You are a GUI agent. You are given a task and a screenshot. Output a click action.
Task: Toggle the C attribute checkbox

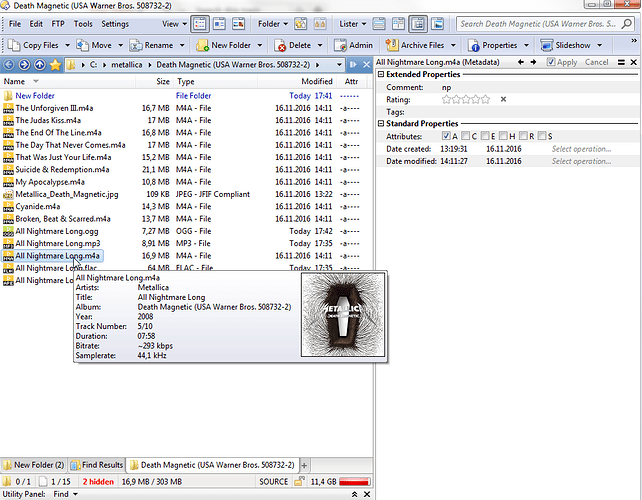pyautogui.click(x=466, y=136)
